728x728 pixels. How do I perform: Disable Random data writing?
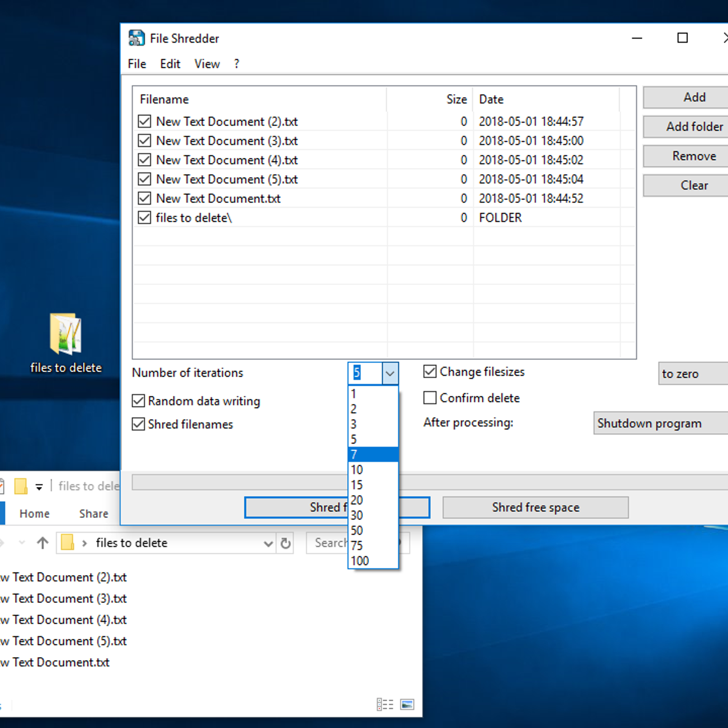(x=138, y=401)
